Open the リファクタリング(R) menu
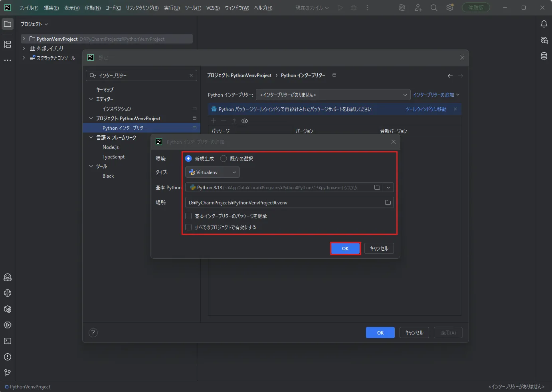This screenshot has height=392, width=552. pos(142,8)
